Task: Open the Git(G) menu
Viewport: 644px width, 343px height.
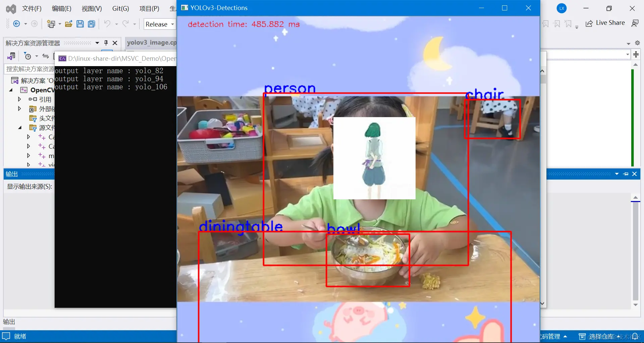Action: (120, 8)
